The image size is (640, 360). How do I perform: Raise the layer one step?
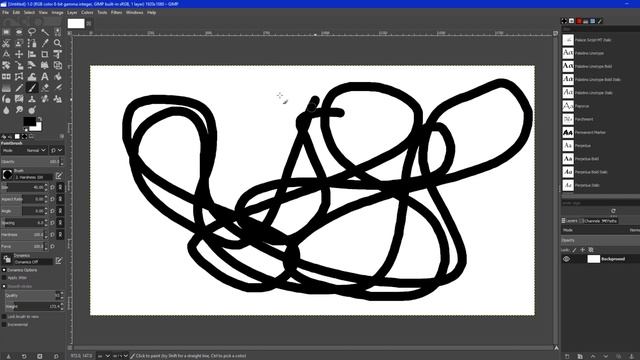point(593,356)
